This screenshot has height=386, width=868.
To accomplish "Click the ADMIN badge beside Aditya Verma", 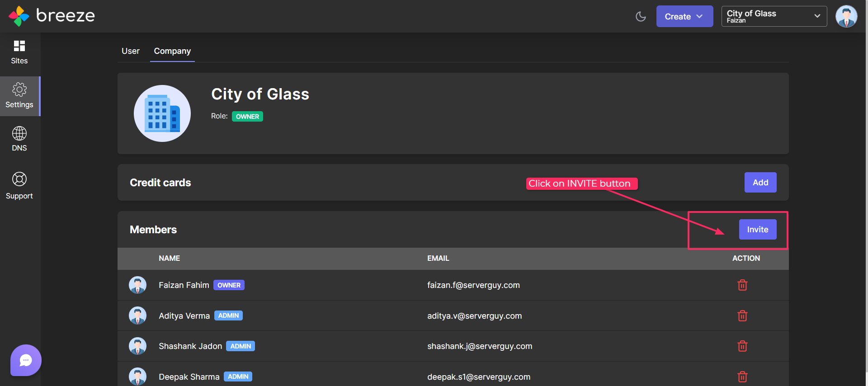I will coord(228,315).
